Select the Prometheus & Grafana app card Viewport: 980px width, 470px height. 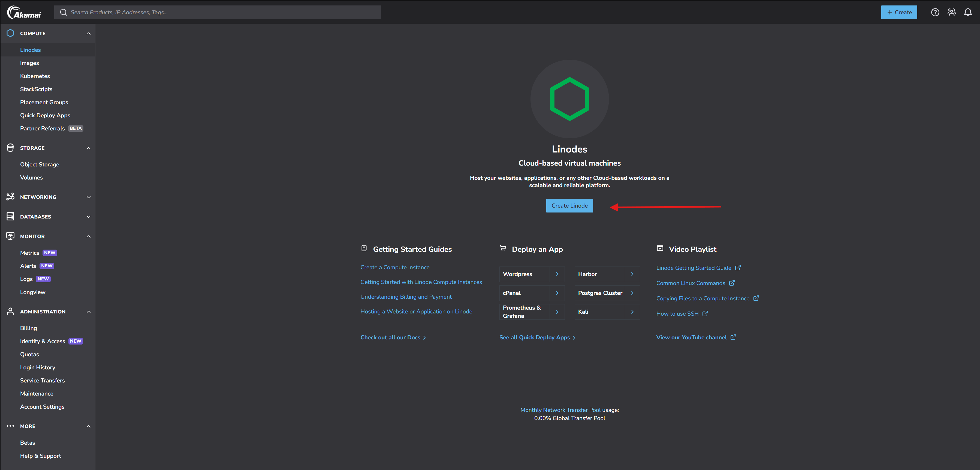click(x=532, y=312)
